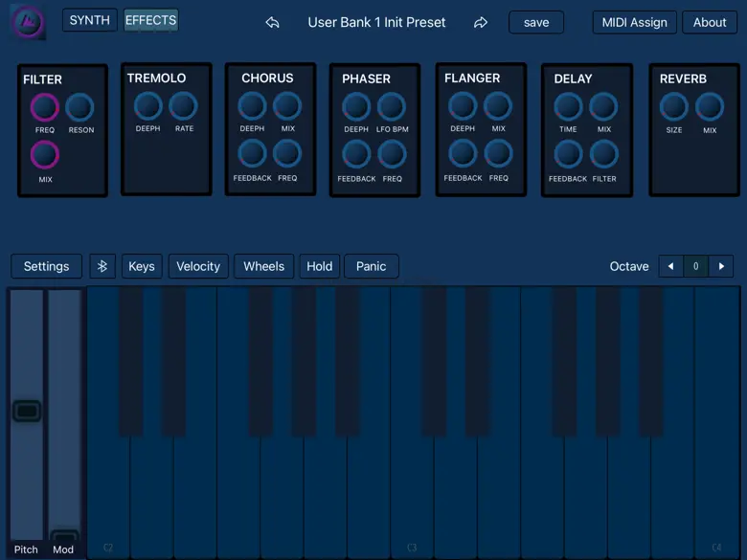Screen dimensions: 747x560
Task: Switch to the SYNTH tab
Action: 90,20
